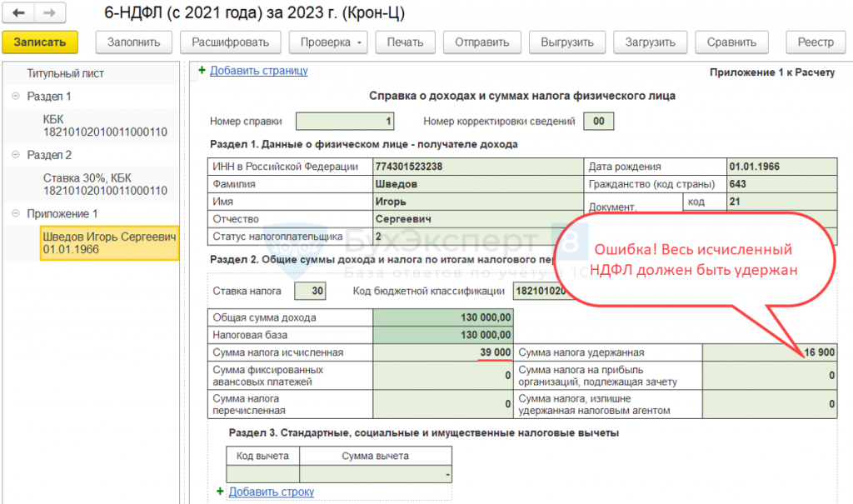The height and width of the screenshot is (504, 853).
Task: Go forward with the right arrow button
Action: click(x=50, y=13)
